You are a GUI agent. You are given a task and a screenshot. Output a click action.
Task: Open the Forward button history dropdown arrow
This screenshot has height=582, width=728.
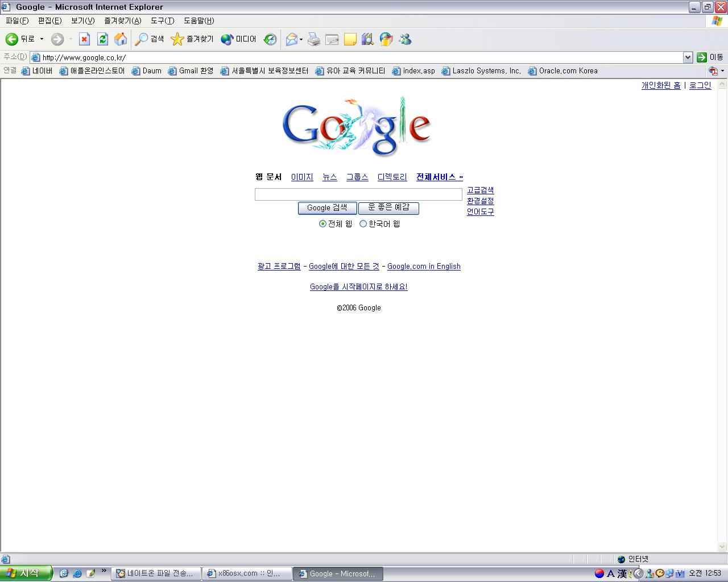pos(71,39)
